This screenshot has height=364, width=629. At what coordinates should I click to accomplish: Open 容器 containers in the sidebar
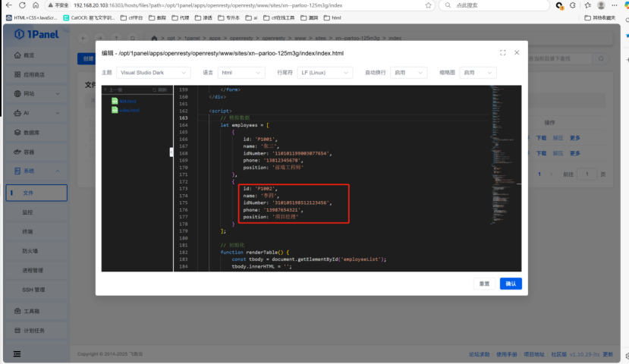point(36,152)
